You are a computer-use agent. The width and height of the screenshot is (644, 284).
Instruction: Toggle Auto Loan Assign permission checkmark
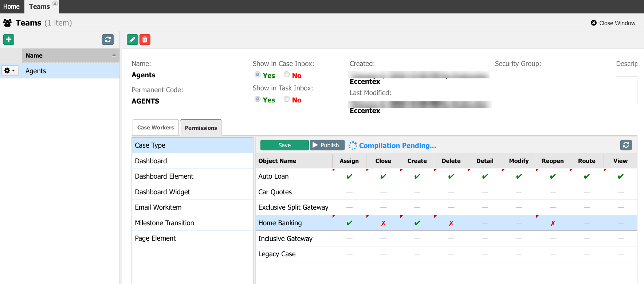pos(349,176)
